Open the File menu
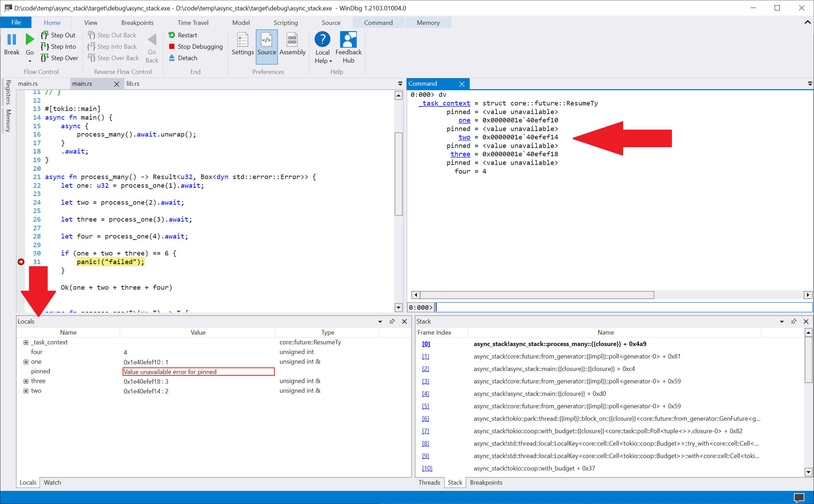This screenshot has height=504, width=814. 16,22
